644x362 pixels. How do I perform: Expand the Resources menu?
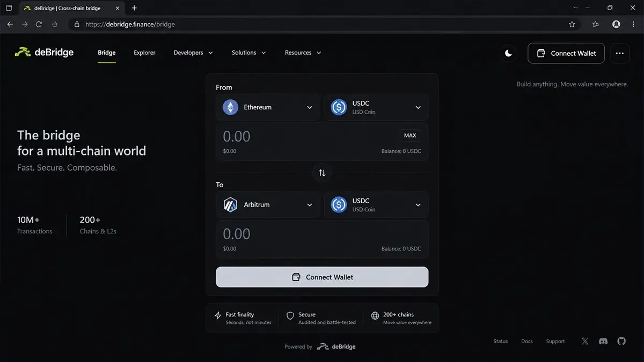(303, 53)
